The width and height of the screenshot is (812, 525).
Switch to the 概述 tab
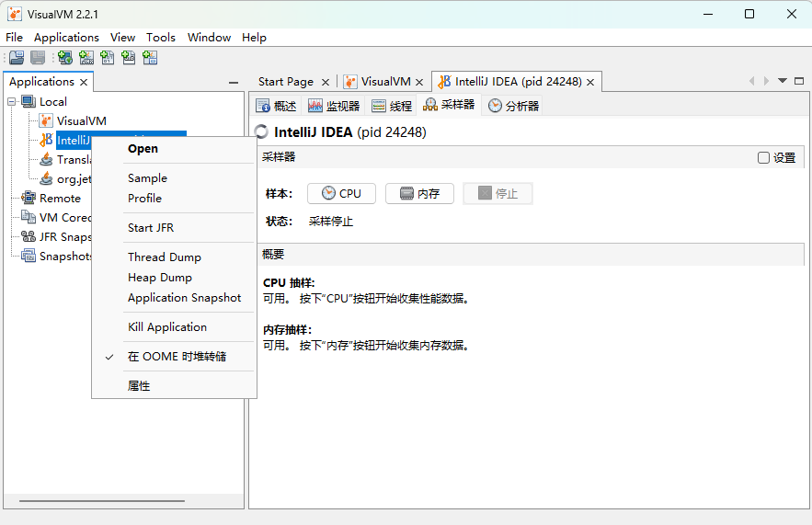pos(277,106)
